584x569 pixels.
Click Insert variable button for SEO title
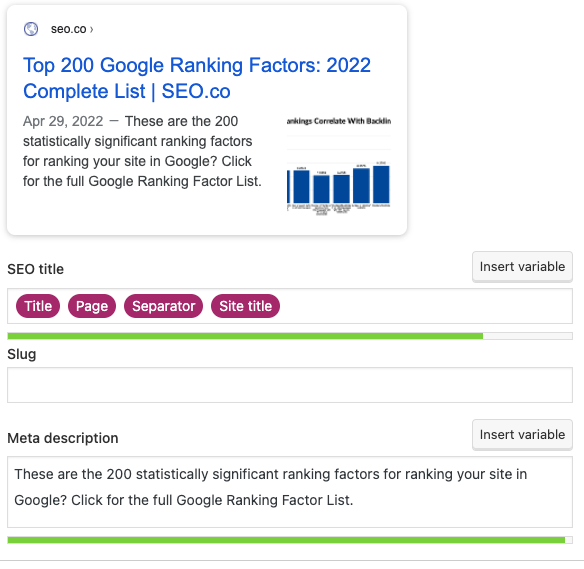522,267
